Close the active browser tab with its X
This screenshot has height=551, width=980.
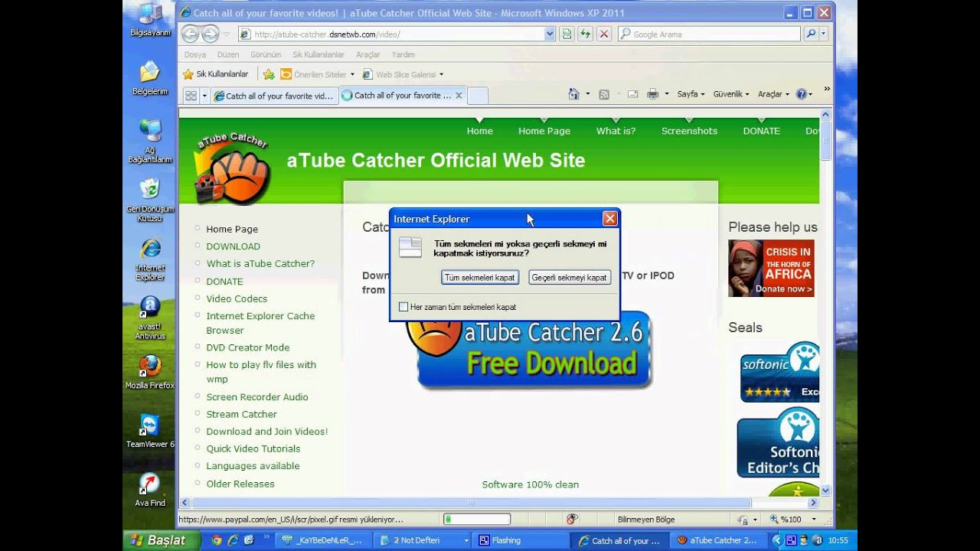(x=459, y=96)
